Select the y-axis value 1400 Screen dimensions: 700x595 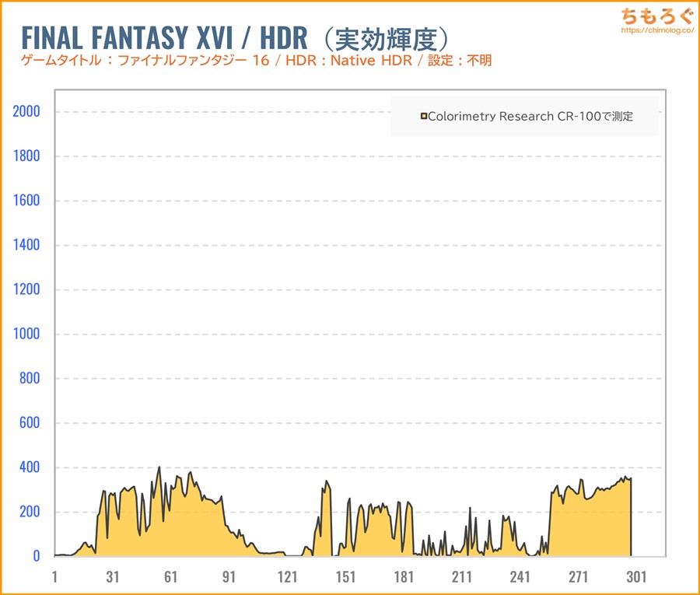pyautogui.click(x=26, y=244)
